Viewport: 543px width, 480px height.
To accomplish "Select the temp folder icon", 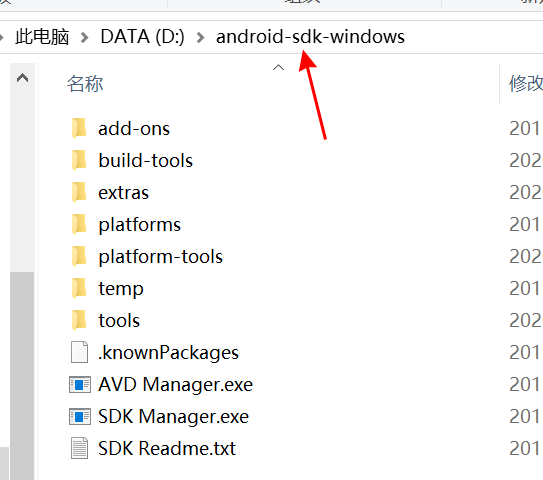I will tap(79, 288).
